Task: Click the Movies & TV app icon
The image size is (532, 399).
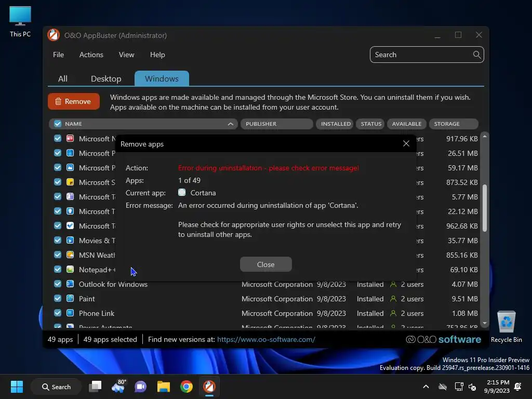Action: click(70, 240)
